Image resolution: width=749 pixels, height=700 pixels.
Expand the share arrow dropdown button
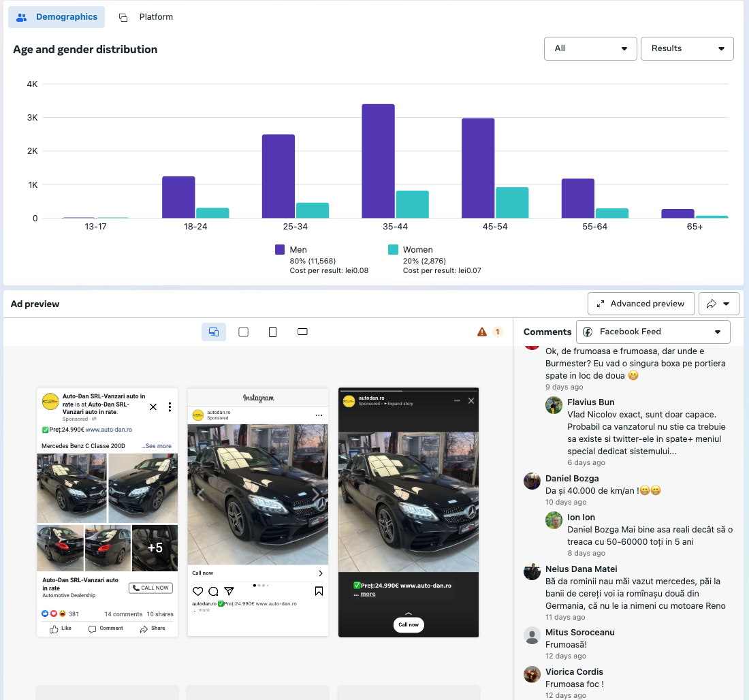tap(718, 304)
